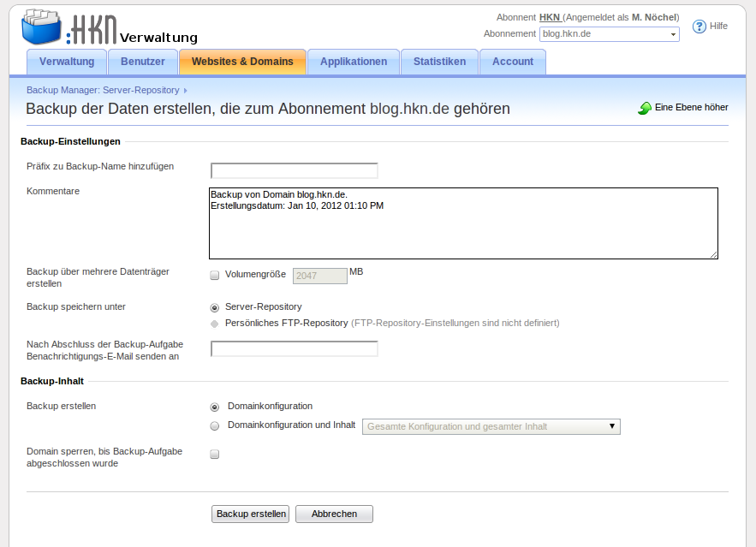Enable the Volumengröße checkbox
The height and width of the screenshot is (547, 756).
(215, 276)
